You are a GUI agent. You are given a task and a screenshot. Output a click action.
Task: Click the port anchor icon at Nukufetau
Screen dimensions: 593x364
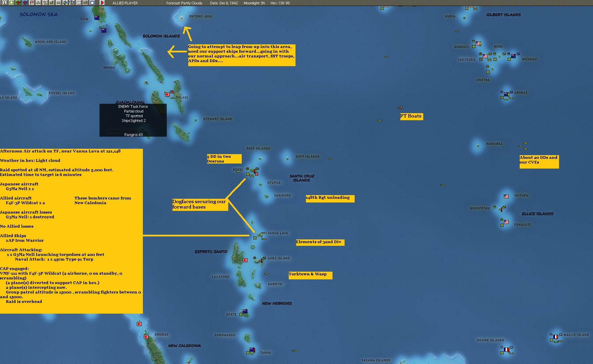(x=495, y=207)
